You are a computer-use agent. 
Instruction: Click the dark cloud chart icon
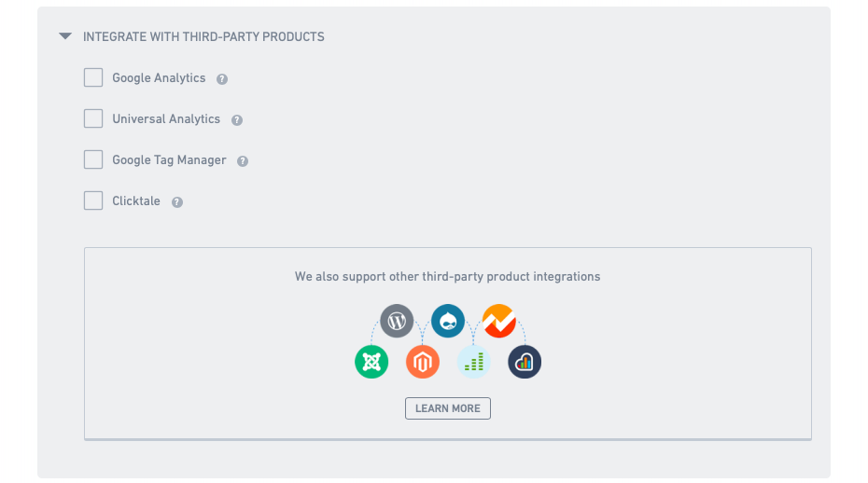525,362
